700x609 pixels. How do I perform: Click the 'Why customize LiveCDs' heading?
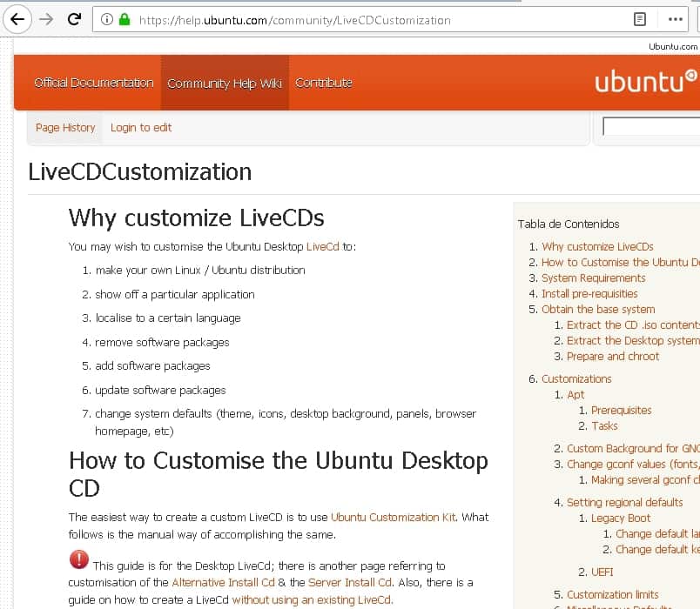tap(197, 218)
